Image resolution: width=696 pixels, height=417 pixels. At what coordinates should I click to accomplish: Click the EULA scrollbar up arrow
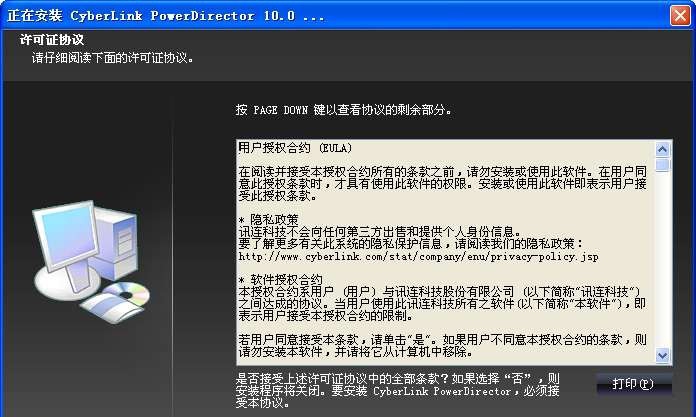(662, 150)
